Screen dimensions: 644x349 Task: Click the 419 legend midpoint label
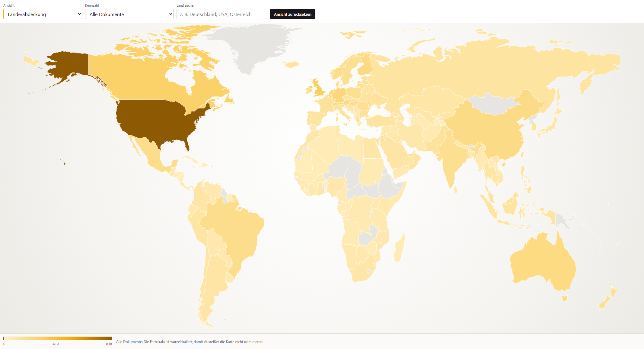56,344
